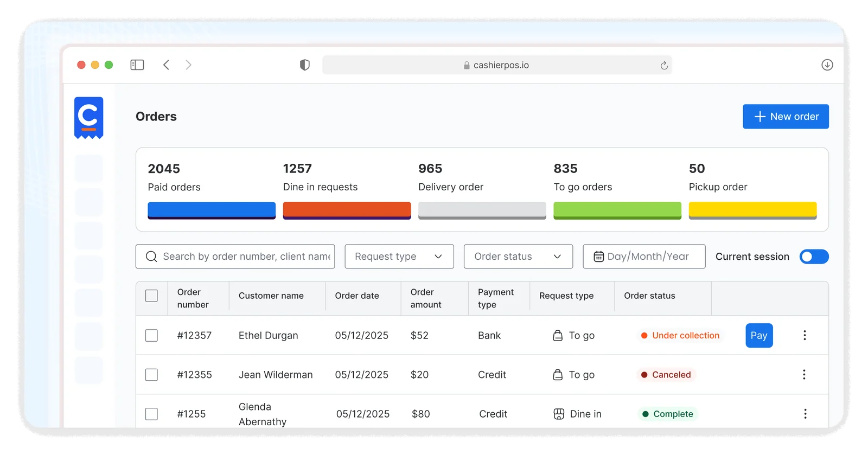Click the search by order number field

point(235,257)
